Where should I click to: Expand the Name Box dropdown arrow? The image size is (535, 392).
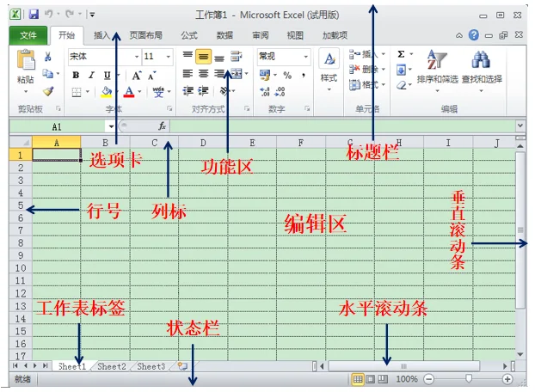pyautogui.click(x=111, y=127)
